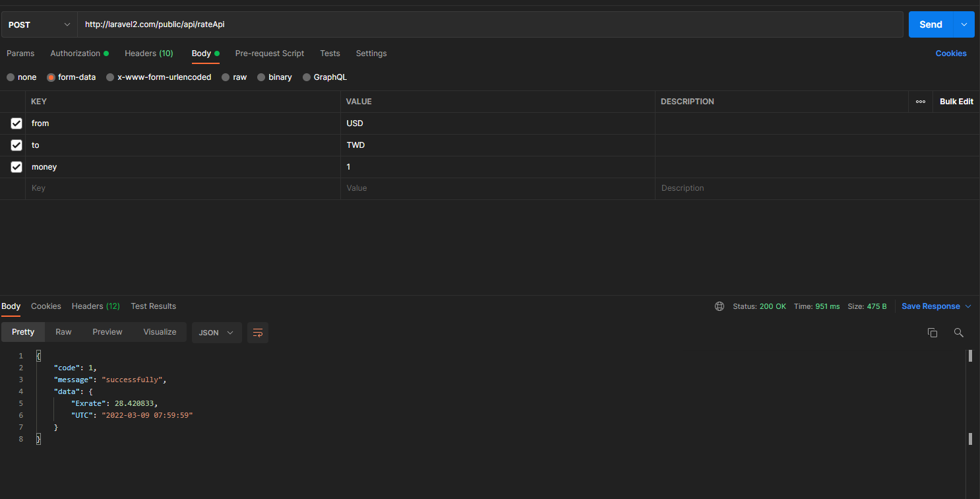Click the Send button

pyautogui.click(x=931, y=24)
